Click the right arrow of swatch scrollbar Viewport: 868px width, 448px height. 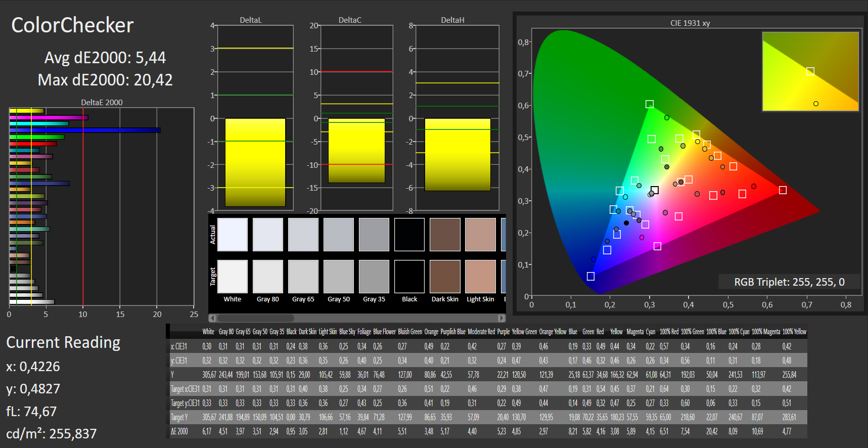(x=501, y=318)
